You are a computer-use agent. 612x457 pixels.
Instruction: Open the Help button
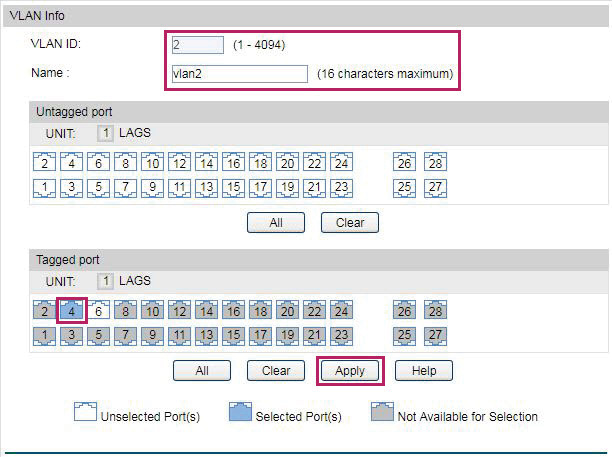click(x=424, y=370)
